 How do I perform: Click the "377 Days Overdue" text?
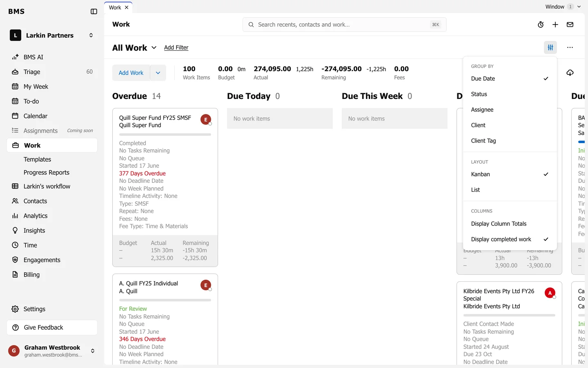point(143,173)
